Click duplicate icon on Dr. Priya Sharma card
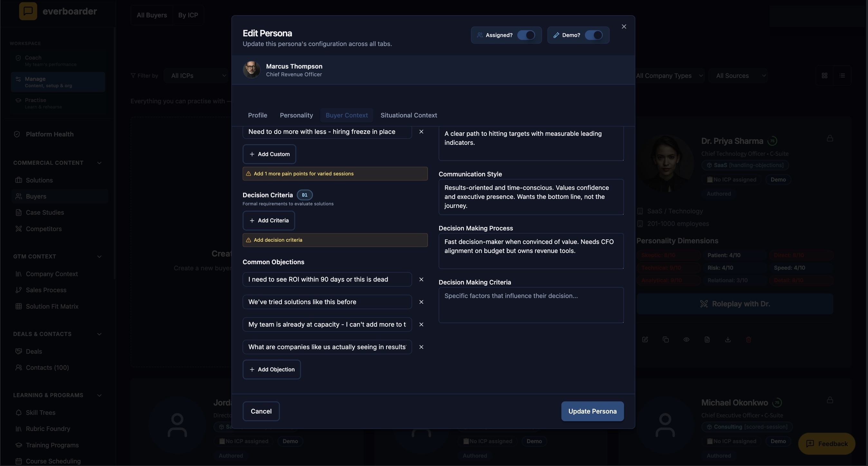 pos(665,340)
